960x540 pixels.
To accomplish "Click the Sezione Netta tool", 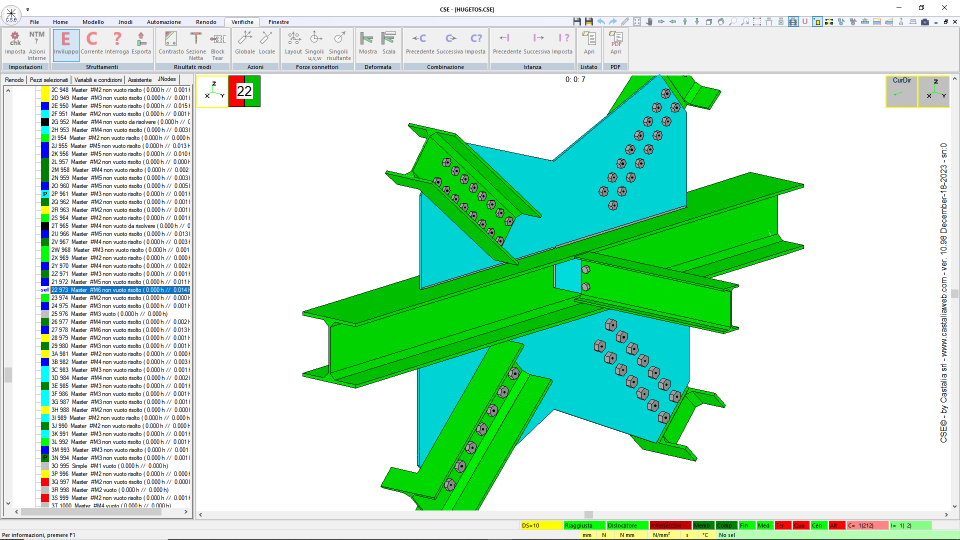I will click(196, 45).
